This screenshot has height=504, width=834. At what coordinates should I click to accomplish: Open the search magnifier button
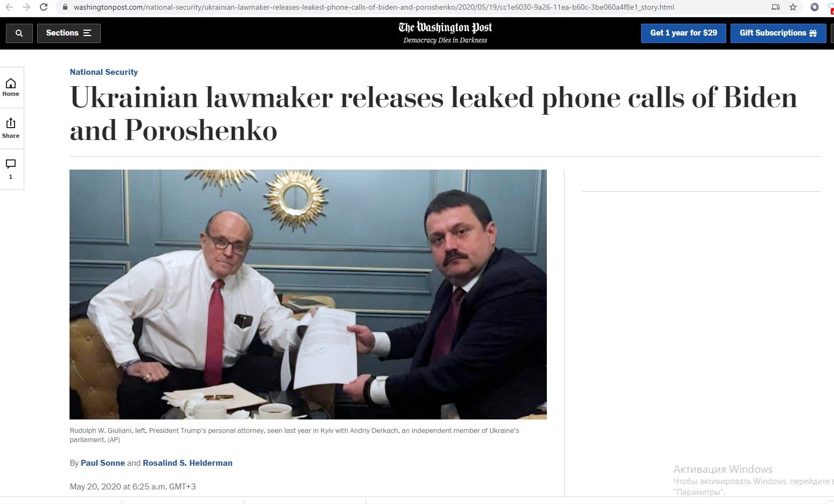(19, 33)
